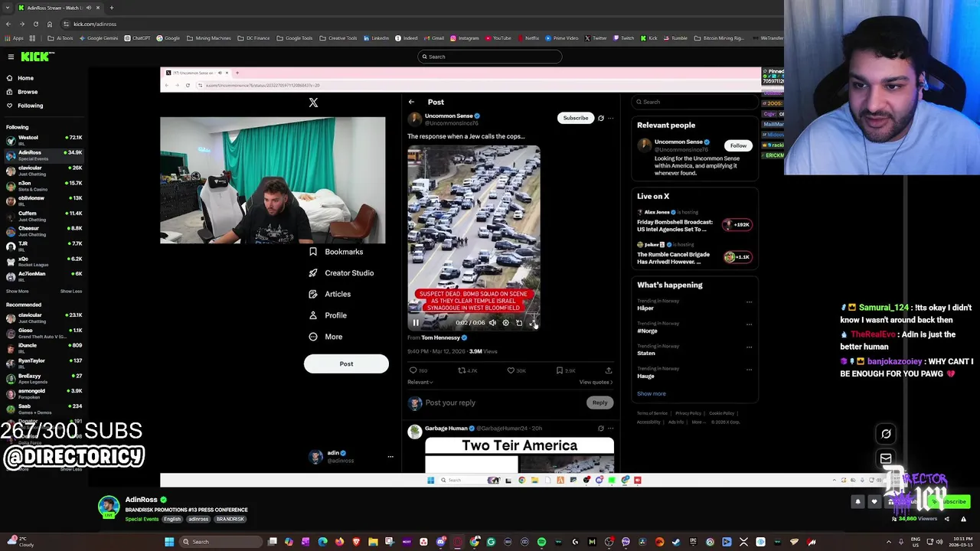The image size is (980, 551).
Task: Follow Uncommon Sense in Relevant people
Action: pos(738,145)
